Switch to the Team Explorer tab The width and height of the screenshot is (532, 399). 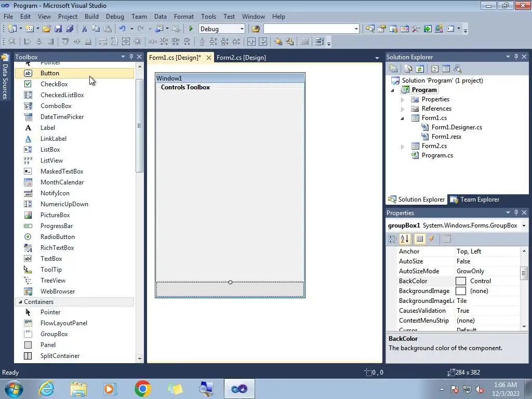point(475,199)
